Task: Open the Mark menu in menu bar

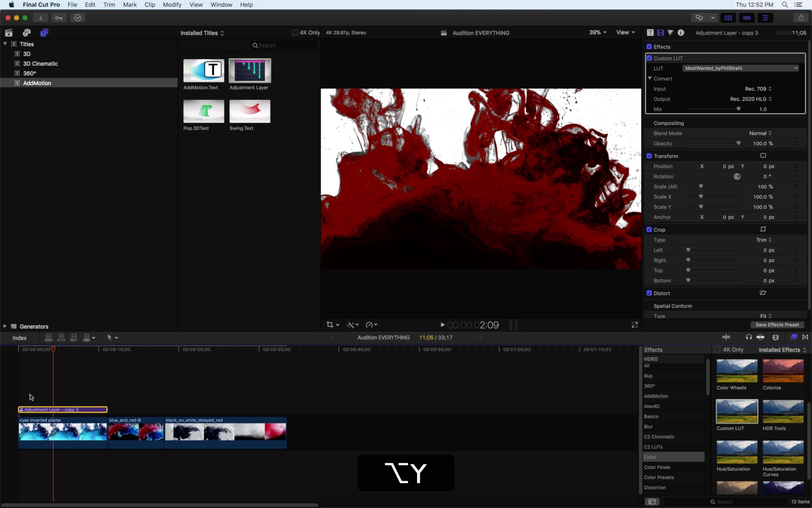Action: point(130,5)
